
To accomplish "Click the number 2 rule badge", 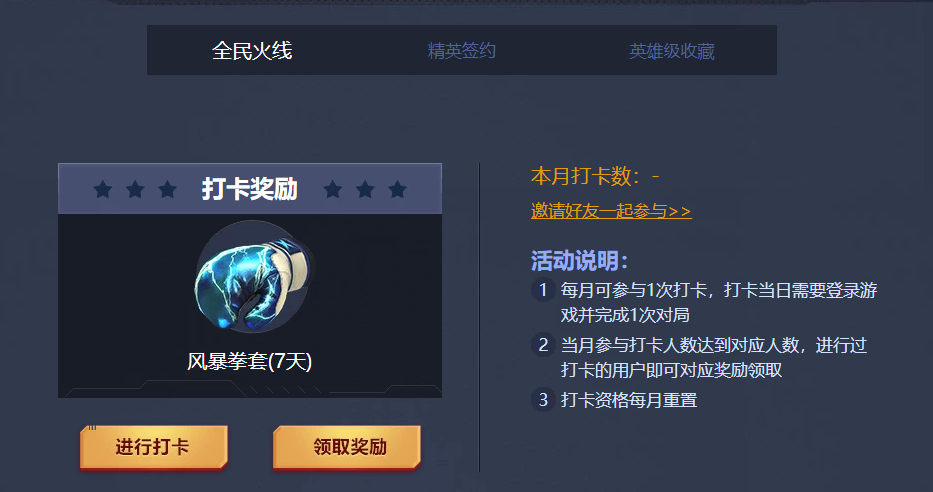I will (x=543, y=344).
